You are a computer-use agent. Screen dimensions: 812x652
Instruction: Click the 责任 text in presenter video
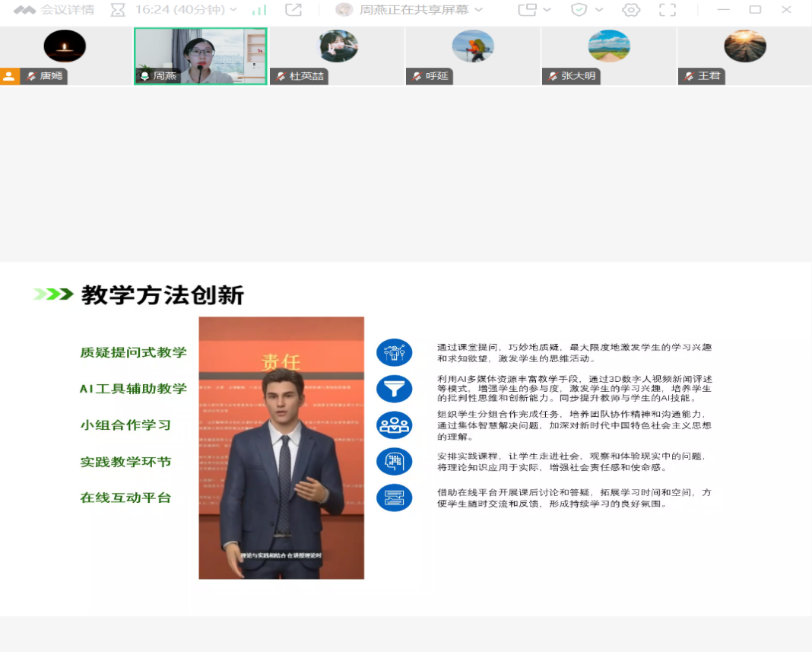pos(281,362)
